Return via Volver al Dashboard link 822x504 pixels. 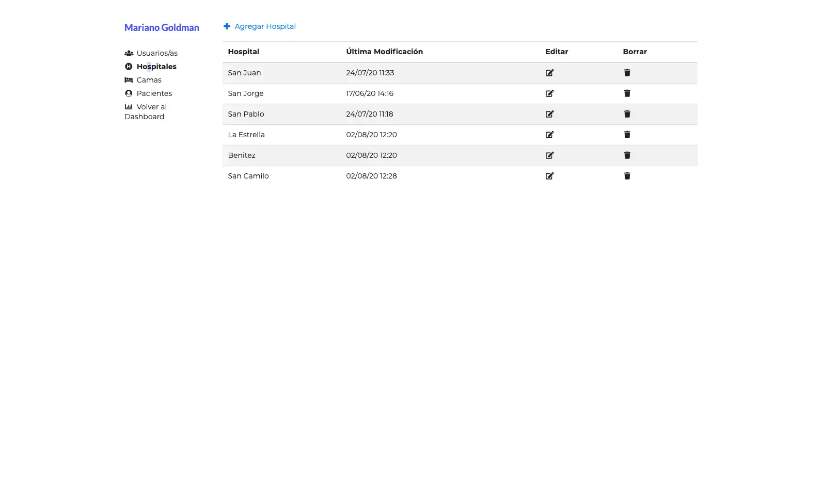tap(146, 111)
